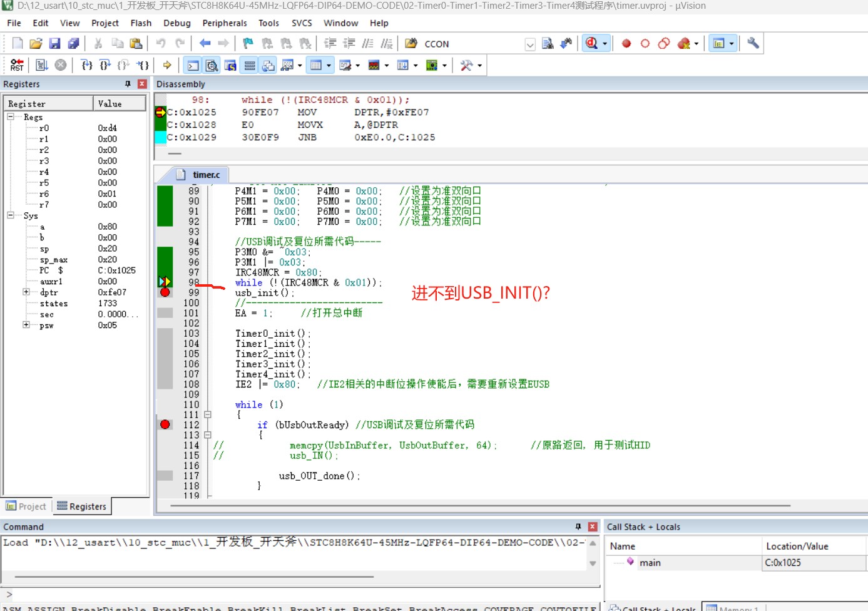Expand the psw register node

pos(26,325)
